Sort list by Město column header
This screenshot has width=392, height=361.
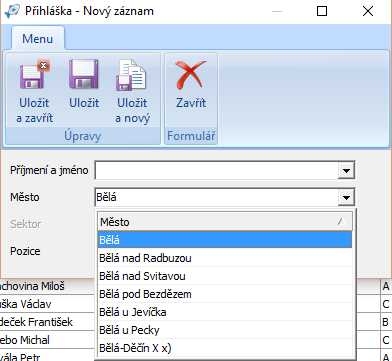coord(225,222)
